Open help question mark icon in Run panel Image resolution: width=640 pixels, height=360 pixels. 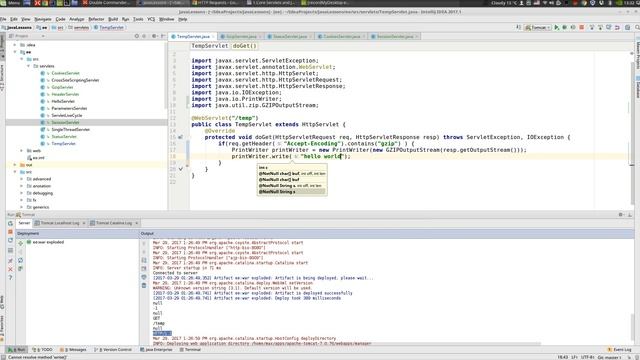(x=10, y=278)
